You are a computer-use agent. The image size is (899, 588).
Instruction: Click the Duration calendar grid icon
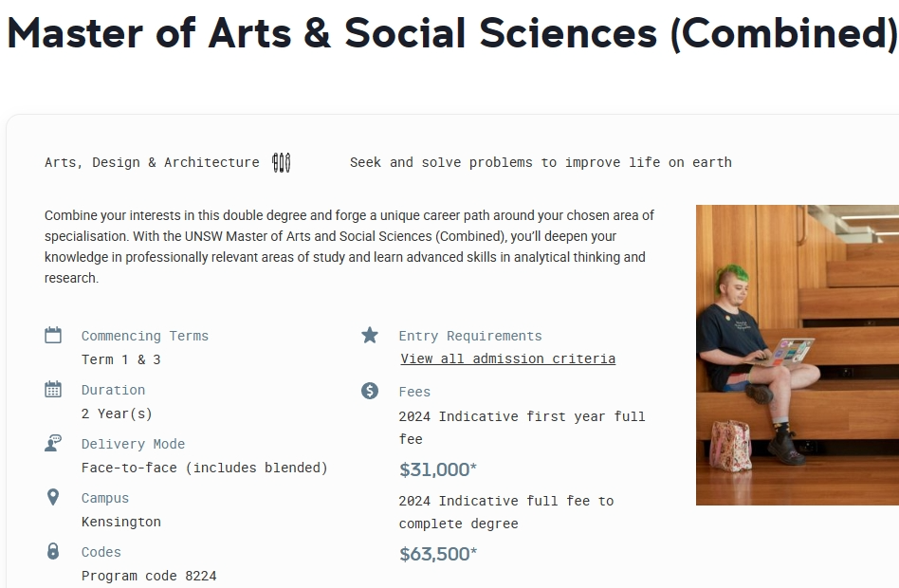[x=53, y=389]
